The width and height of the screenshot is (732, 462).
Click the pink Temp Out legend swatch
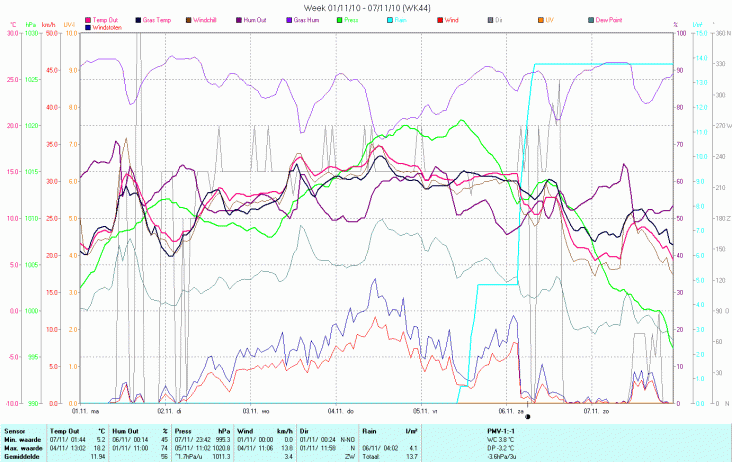88,20
